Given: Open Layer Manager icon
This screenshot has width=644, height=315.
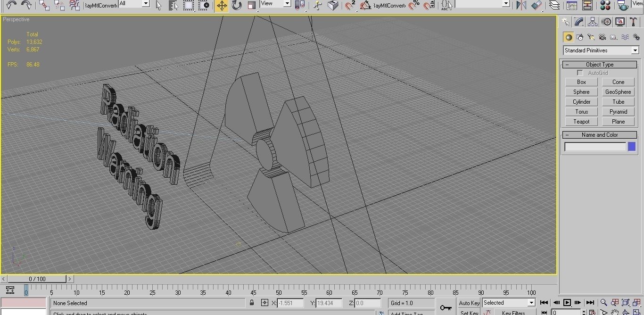Looking at the screenshot, I should click(x=555, y=5).
